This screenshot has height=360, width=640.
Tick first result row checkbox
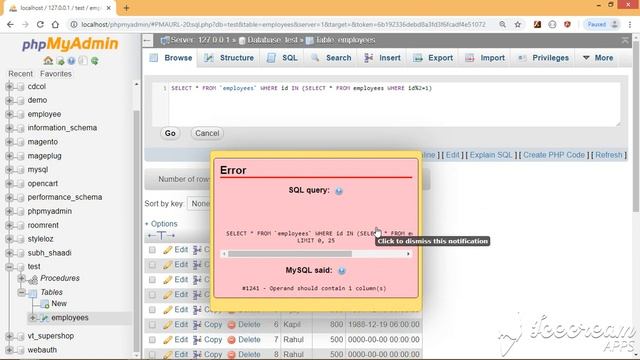point(152,250)
